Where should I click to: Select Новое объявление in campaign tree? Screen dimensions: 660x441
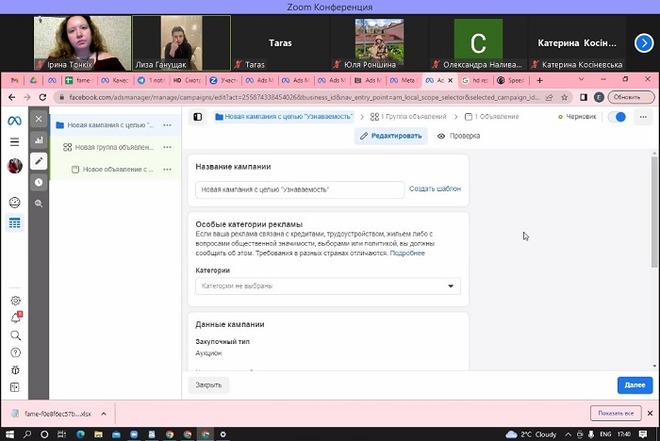[117, 169]
